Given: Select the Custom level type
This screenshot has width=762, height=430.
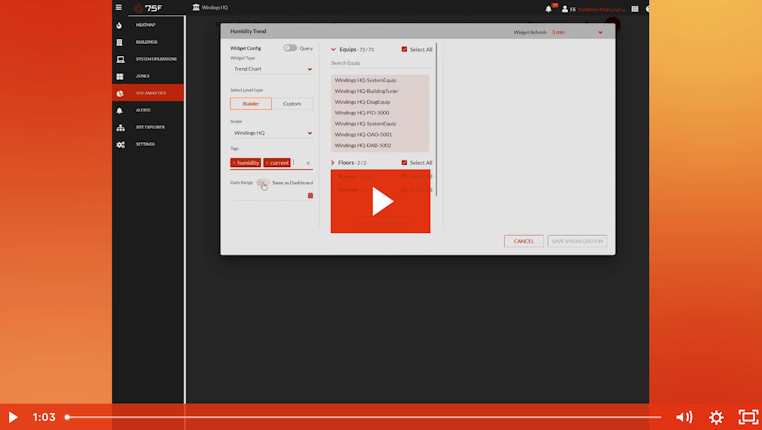Looking at the screenshot, I should click(292, 103).
